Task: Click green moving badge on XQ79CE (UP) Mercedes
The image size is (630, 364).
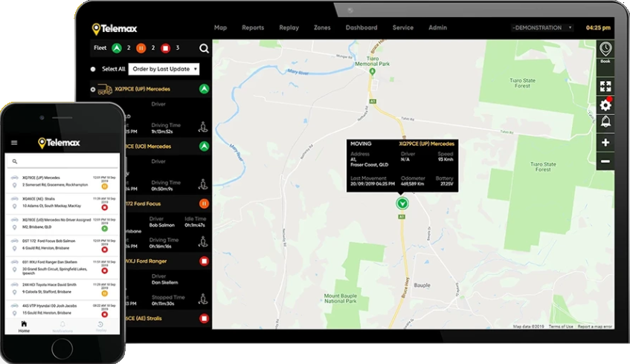Action: tap(204, 89)
